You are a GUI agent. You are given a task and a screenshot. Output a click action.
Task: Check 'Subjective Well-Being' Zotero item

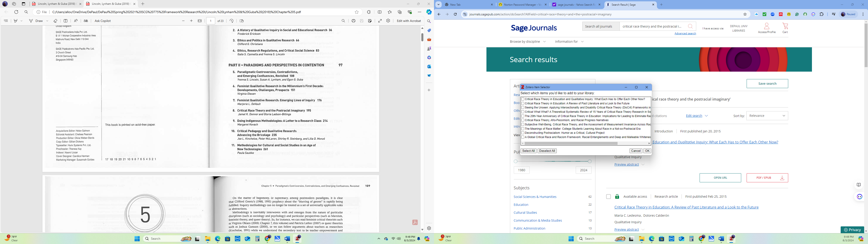tap(523, 124)
